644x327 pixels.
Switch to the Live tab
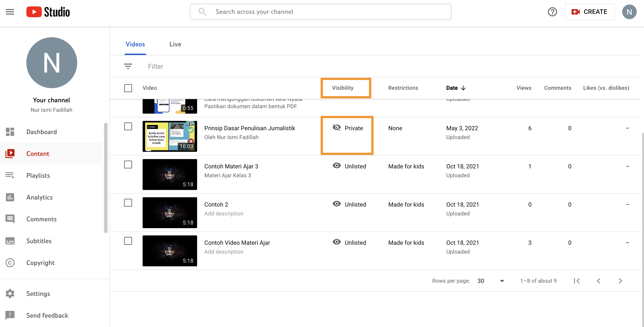click(175, 44)
